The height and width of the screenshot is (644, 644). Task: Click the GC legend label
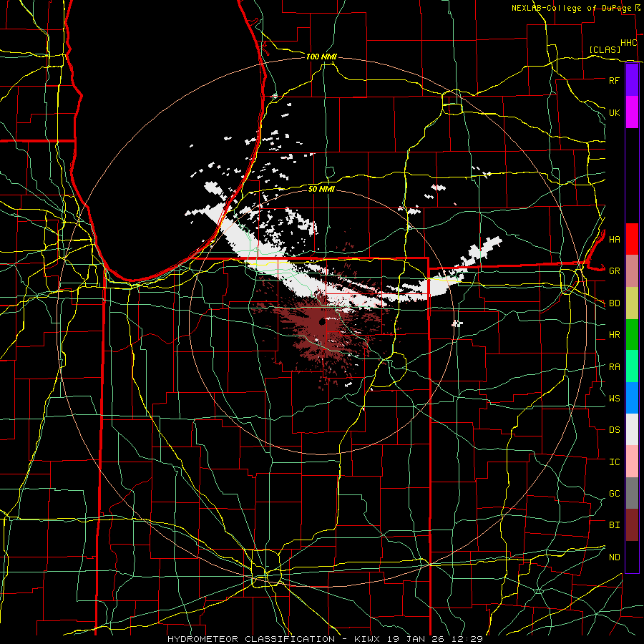pos(614,494)
